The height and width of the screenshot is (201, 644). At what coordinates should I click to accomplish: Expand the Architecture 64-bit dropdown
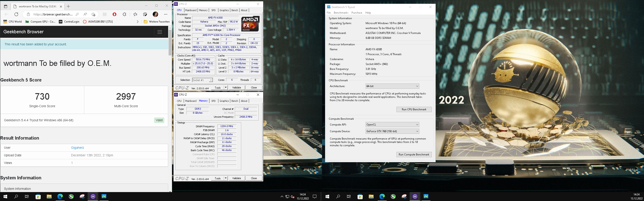[392, 86]
